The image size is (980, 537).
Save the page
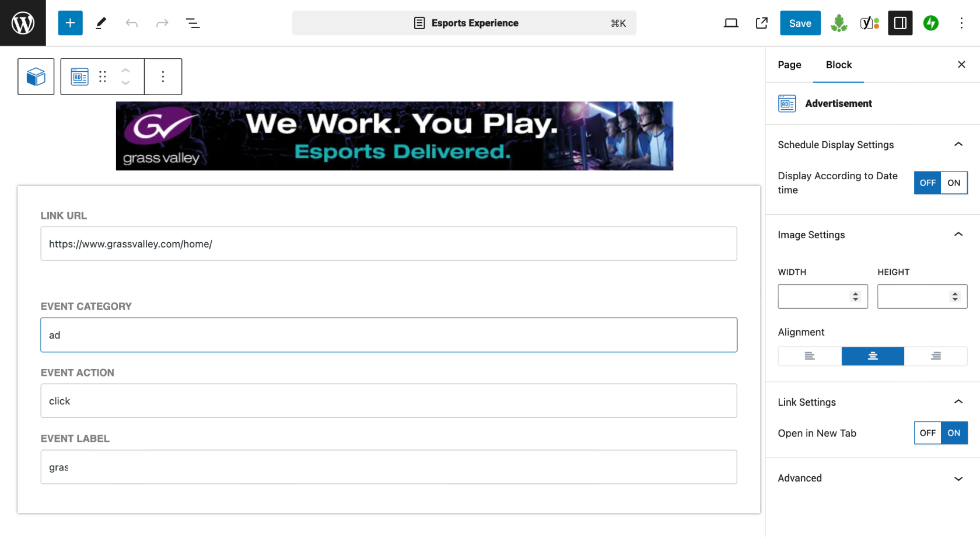pyautogui.click(x=800, y=23)
